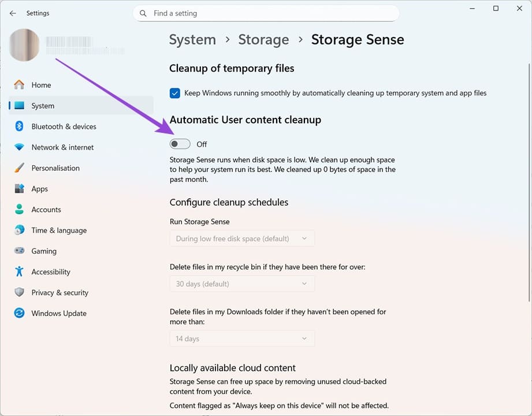
Task: Enable the Automatic User content cleanup toggle
Action: (180, 143)
